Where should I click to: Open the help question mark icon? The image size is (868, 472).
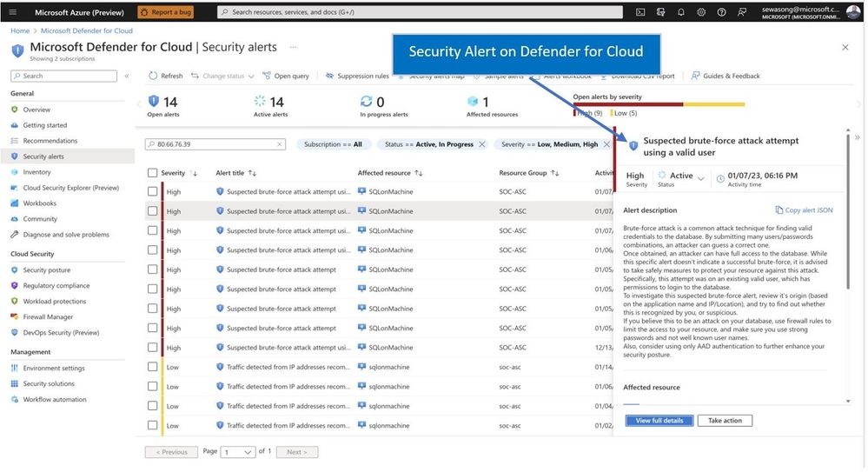click(721, 12)
